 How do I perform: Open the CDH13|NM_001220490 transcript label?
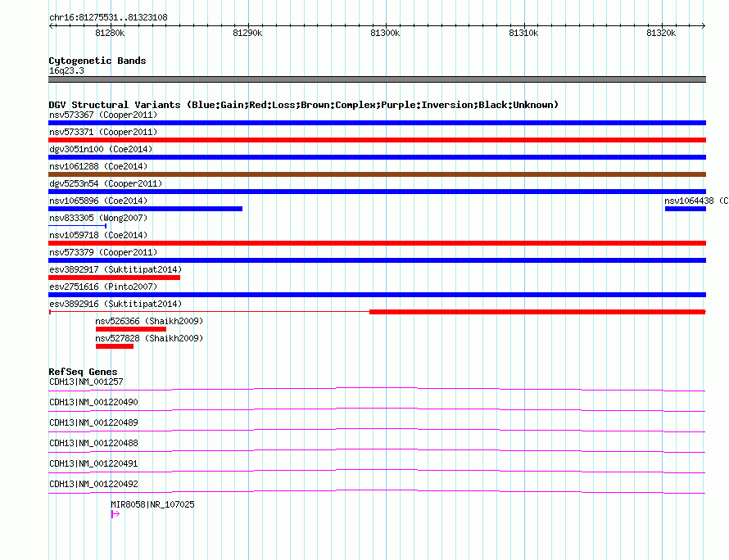(93, 402)
